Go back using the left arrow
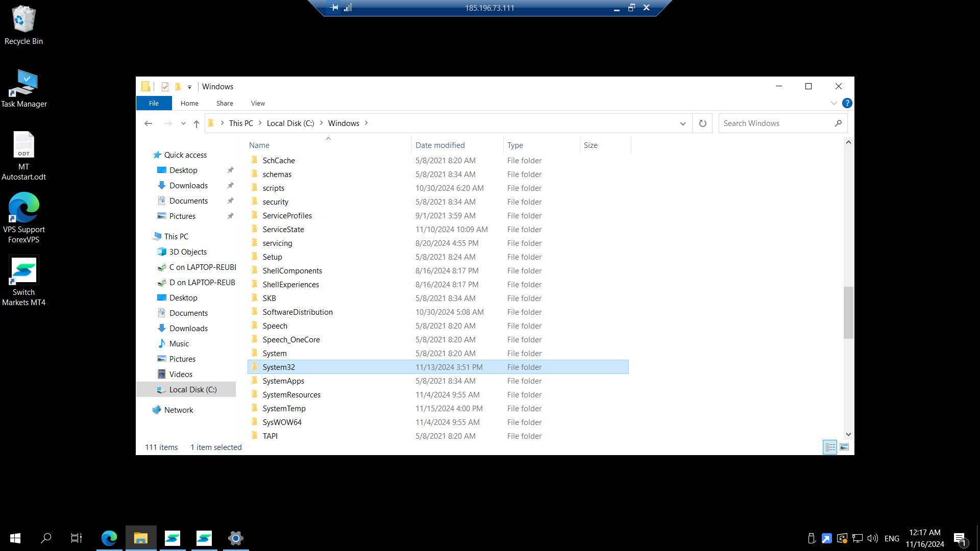 click(x=149, y=123)
